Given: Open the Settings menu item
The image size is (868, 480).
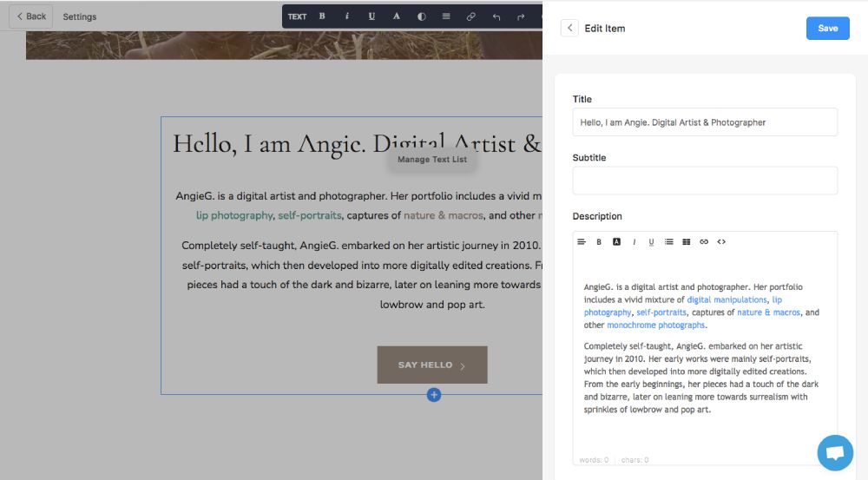Looking at the screenshot, I should [x=80, y=16].
